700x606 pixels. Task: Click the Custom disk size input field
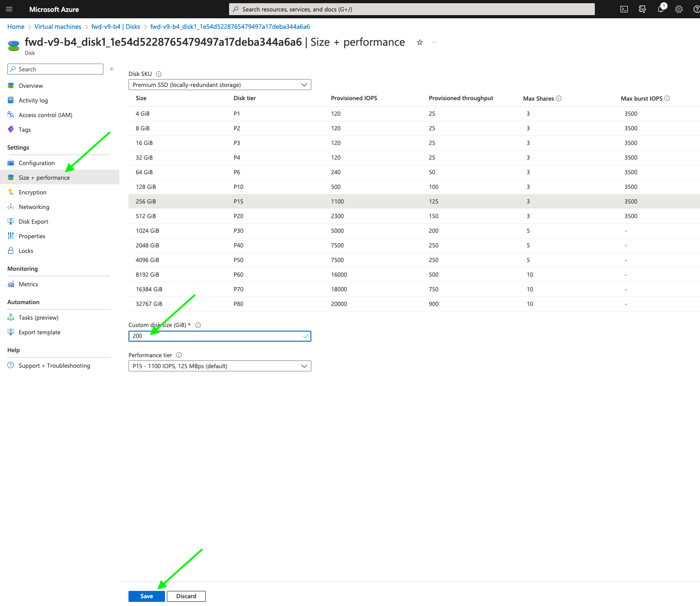click(x=215, y=336)
